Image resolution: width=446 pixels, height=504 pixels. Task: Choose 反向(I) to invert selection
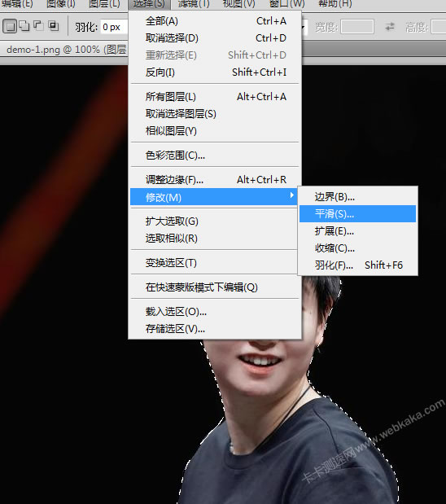click(215, 72)
